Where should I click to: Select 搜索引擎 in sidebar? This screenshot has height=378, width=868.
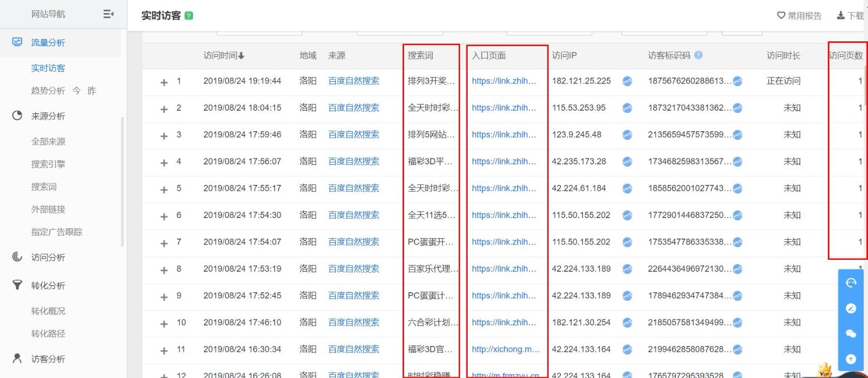[48, 164]
